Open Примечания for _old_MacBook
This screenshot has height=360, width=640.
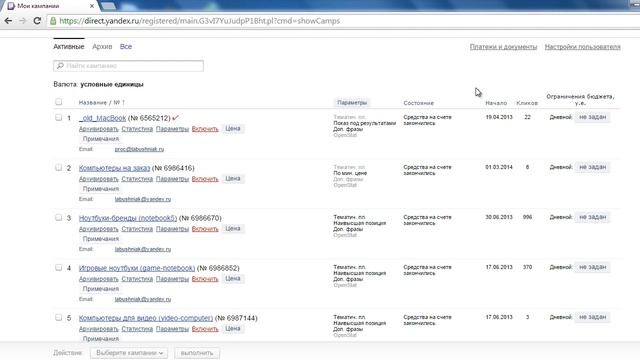coord(101,139)
